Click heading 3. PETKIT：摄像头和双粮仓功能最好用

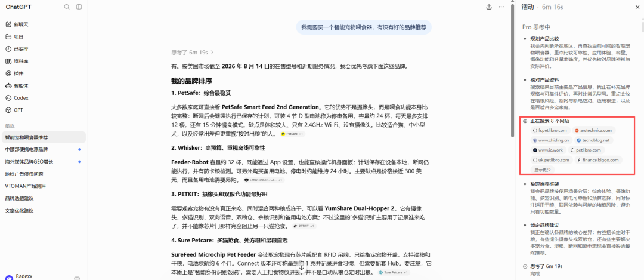tap(219, 193)
